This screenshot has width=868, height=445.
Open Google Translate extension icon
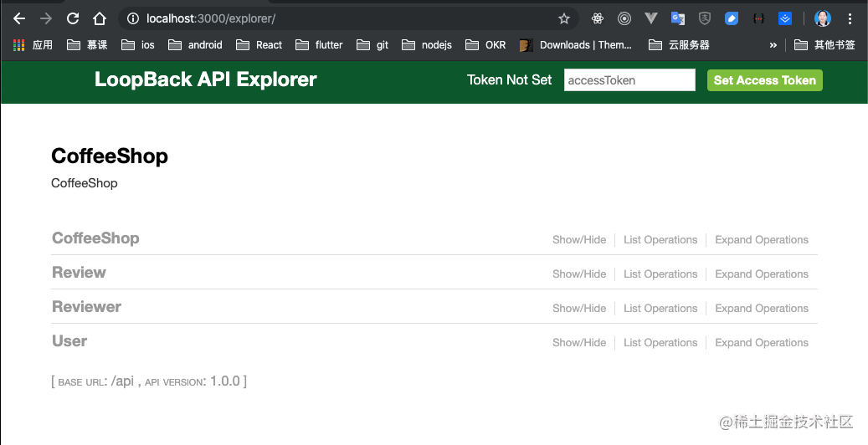[677, 18]
